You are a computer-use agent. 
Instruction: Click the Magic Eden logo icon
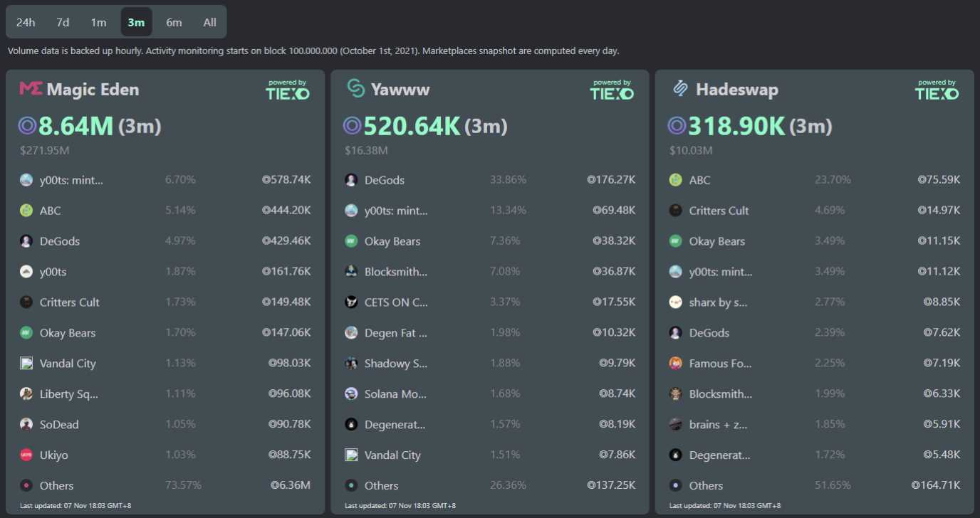31,89
